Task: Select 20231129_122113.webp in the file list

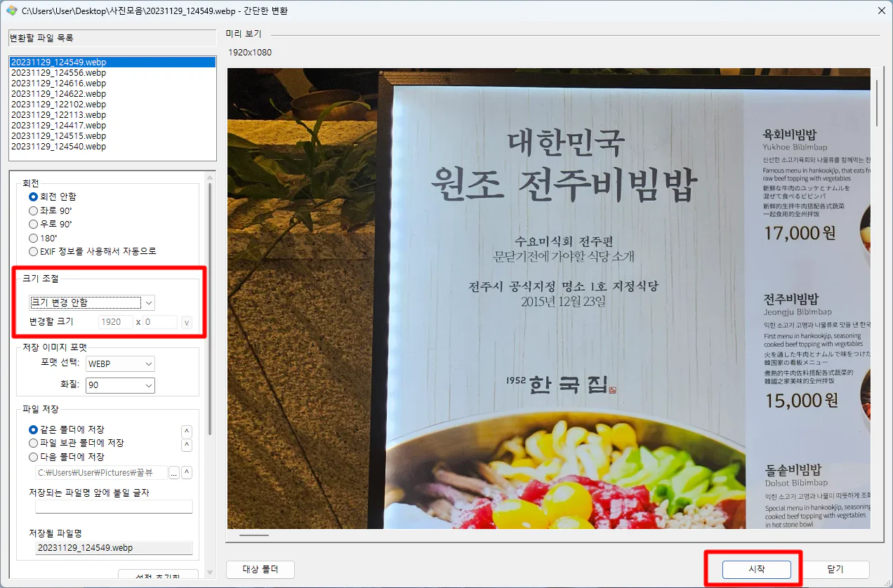Action: coord(112,114)
